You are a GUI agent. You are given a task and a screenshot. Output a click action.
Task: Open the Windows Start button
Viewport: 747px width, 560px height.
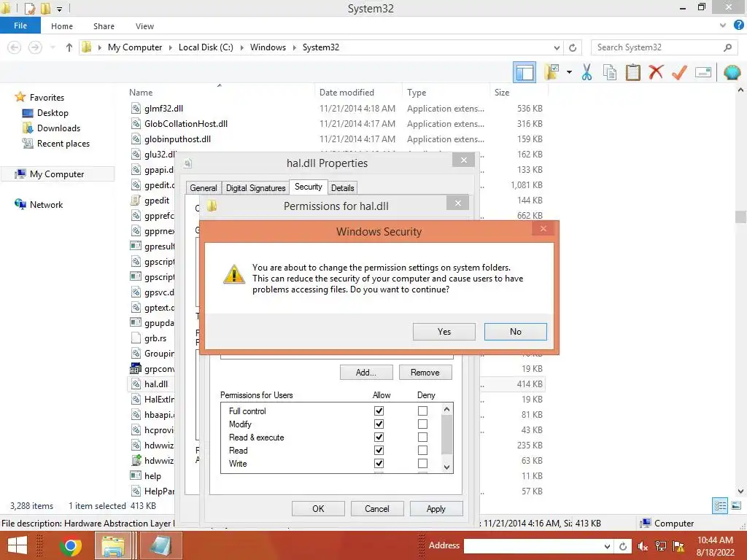[x=18, y=545]
